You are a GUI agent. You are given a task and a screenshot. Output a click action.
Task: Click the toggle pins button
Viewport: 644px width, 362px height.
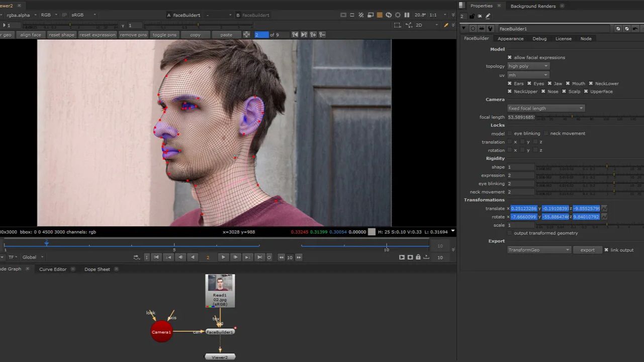[x=164, y=35]
